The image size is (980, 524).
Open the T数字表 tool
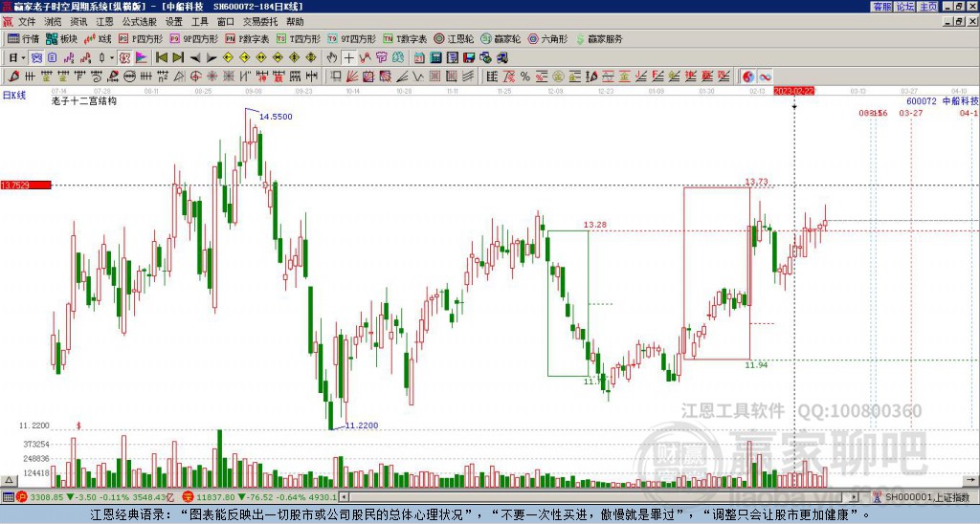[x=405, y=38]
